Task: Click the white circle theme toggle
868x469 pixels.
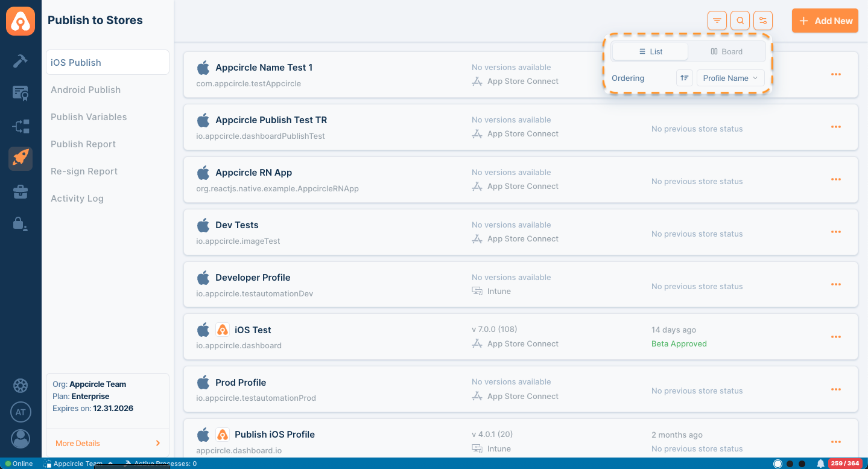Action: [x=778, y=464]
